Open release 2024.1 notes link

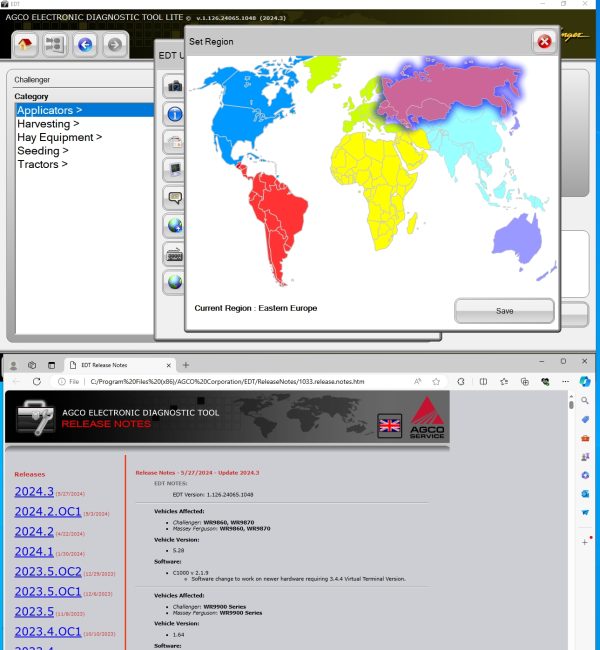[34, 552]
